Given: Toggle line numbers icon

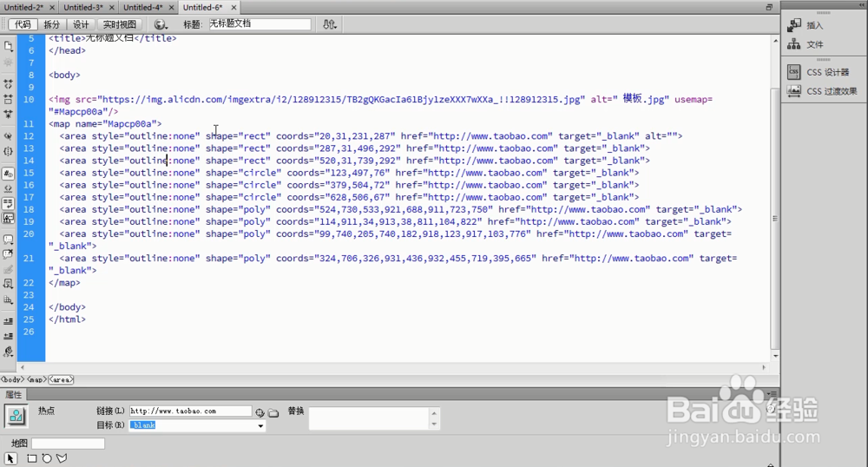Looking at the screenshot, I should tap(9, 174).
